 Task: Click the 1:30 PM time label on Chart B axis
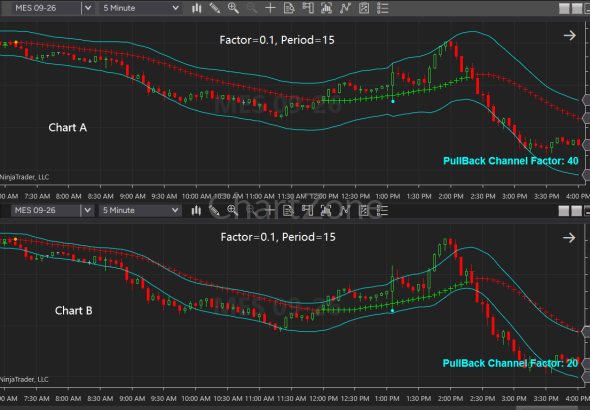(419, 399)
